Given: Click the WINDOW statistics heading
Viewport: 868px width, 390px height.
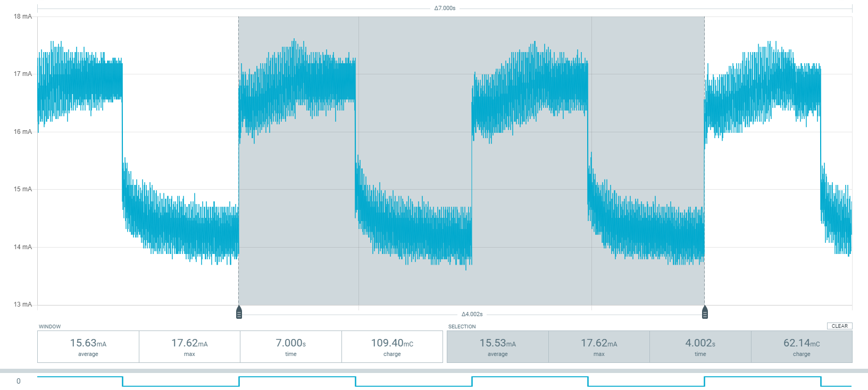Looking at the screenshot, I should coord(49,326).
